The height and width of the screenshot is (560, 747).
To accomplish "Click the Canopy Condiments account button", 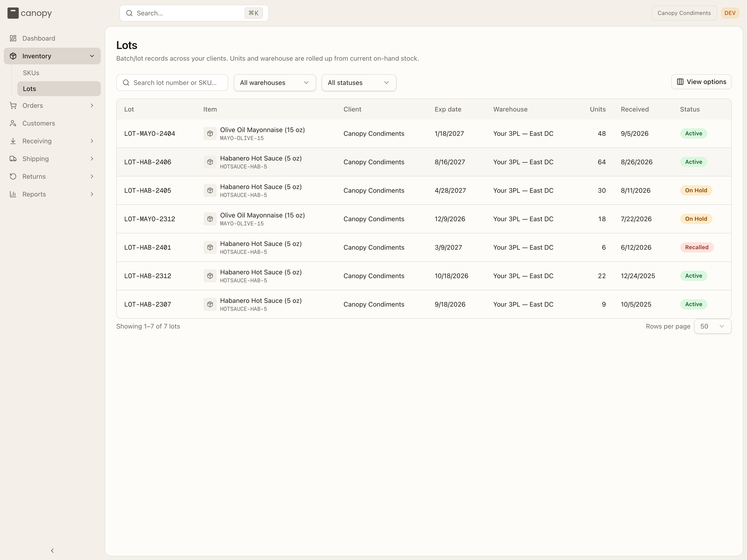I will 684,13.
